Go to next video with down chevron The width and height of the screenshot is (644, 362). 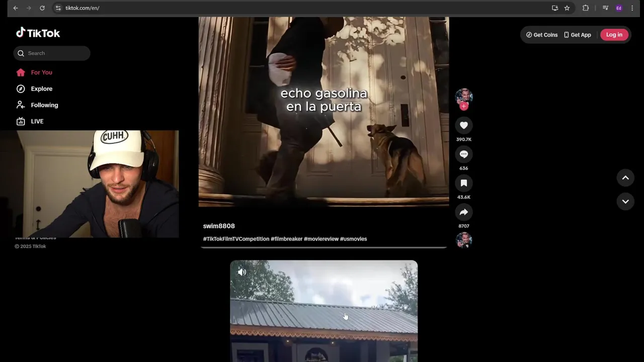pos(625,202)
